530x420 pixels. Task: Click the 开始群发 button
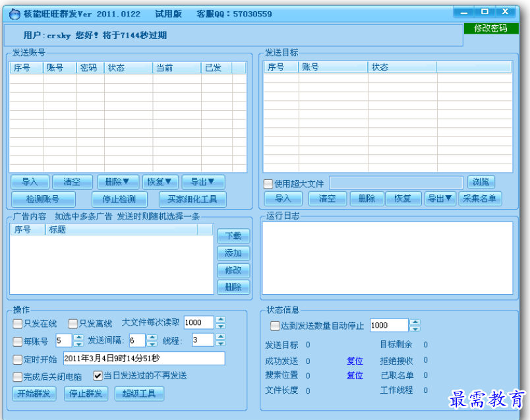[x=34, y=394]
